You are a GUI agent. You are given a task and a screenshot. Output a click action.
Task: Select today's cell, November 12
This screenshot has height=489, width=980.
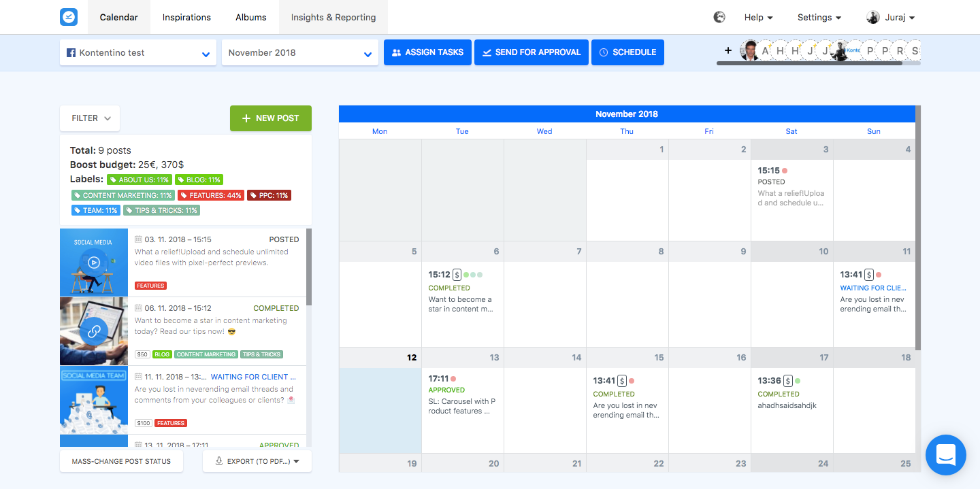pyautogui.click(x=380, y=401)
